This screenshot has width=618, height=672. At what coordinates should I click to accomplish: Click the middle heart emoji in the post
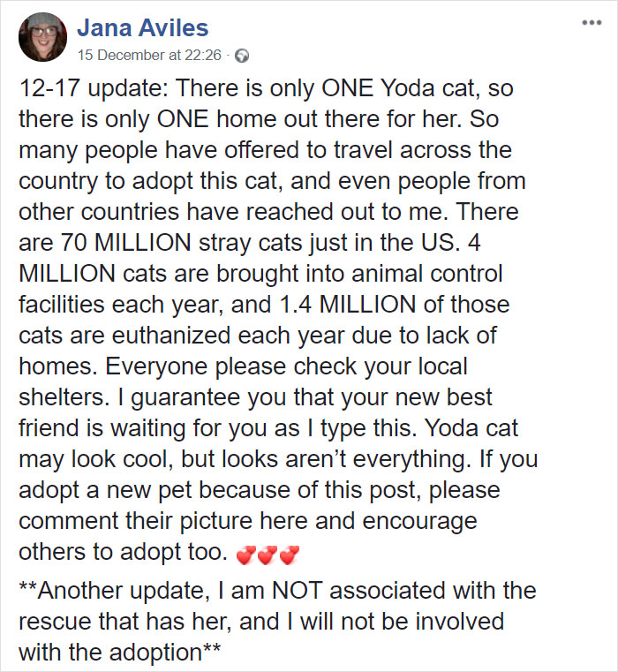268,555
